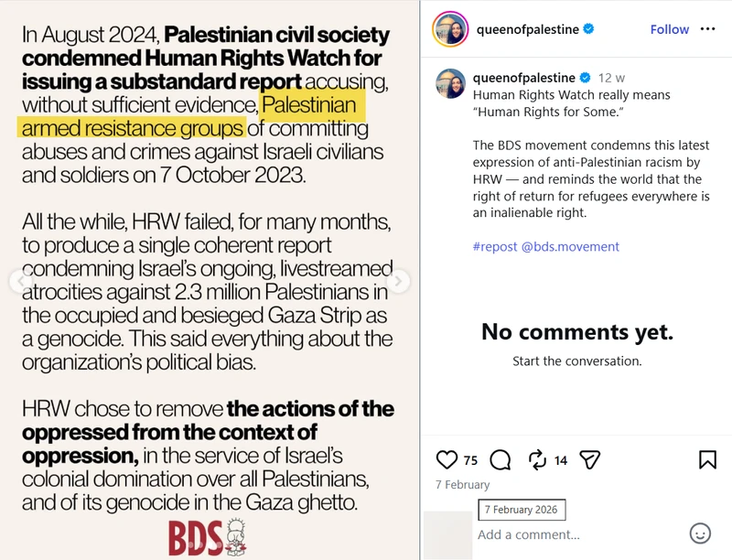Save post with bookmark icon
Screen dimensions: 732x560
tap(707, 459)
